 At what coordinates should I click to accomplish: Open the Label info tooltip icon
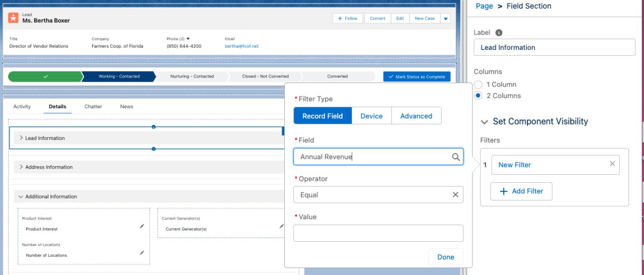coord(499,33)
